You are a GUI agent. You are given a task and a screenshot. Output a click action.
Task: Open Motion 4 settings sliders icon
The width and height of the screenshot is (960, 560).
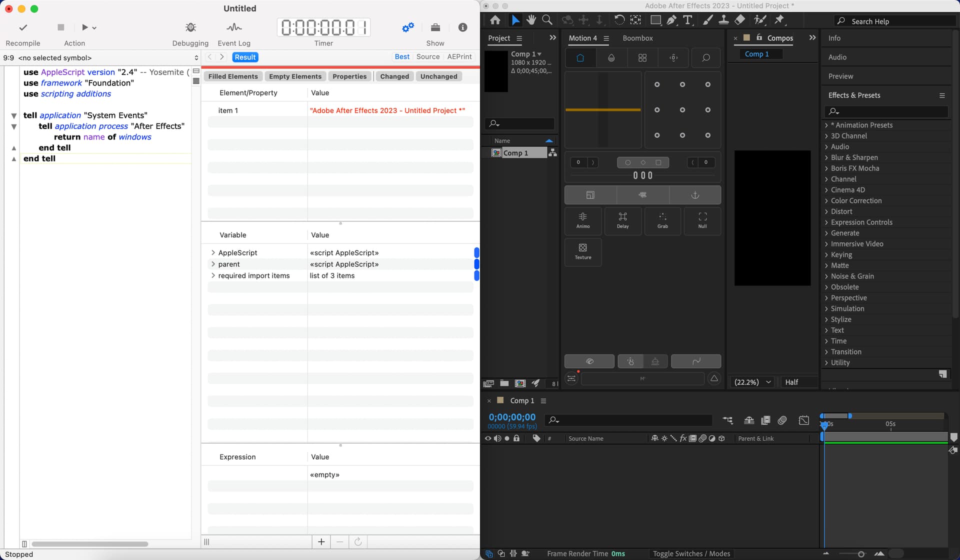pyautogui.click(x=571, y=378)
